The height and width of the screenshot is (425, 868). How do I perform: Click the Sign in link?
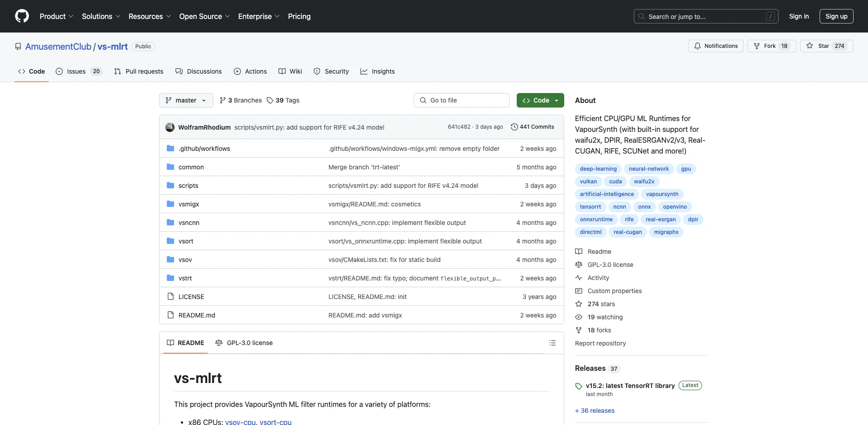[799, 16]
